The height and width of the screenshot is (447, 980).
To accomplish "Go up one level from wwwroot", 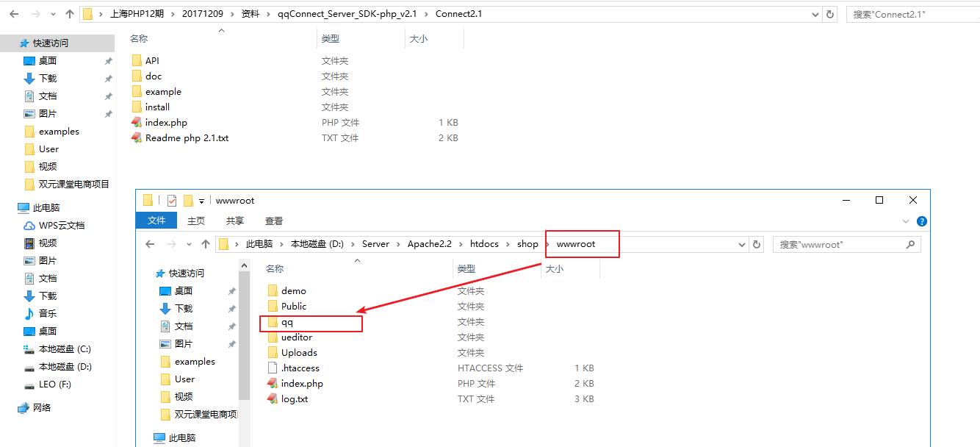I will pyautogui.click(x=206, y=244).
